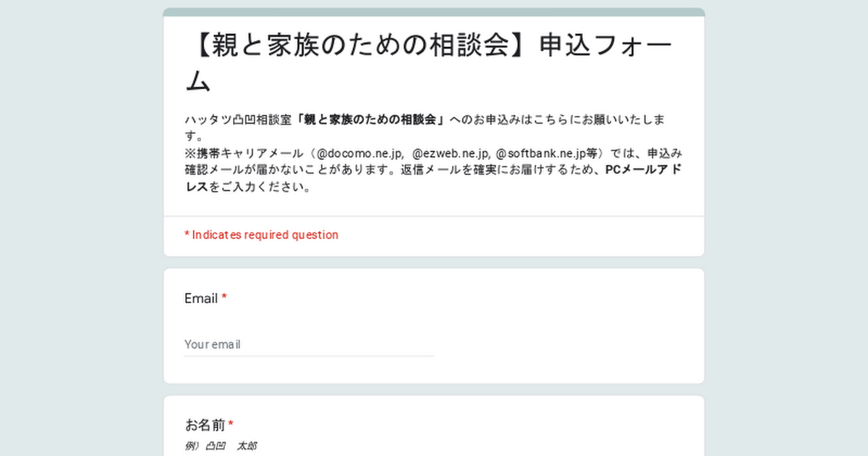The width and height of the screenshot is (868, 456).
Task: Click the "* Indicates required question" notice
Action: (261, 235)
